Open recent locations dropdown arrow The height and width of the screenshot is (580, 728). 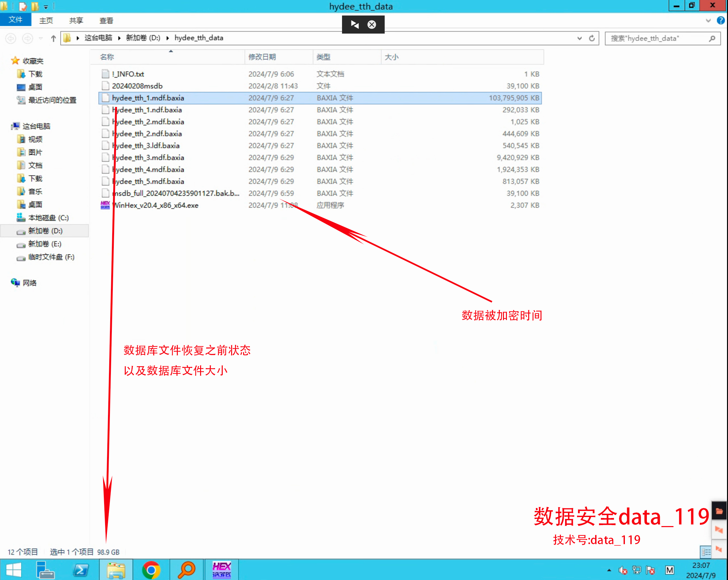[x=40, y=38]
